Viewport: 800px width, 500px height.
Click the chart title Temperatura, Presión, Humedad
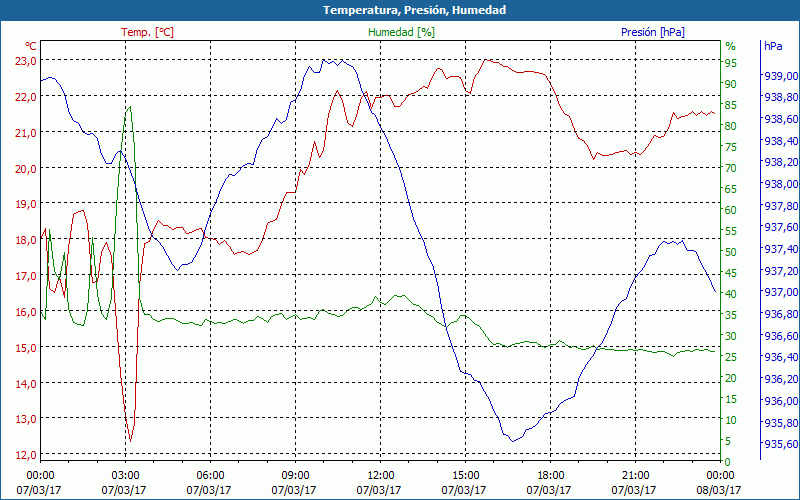(414, 10)
